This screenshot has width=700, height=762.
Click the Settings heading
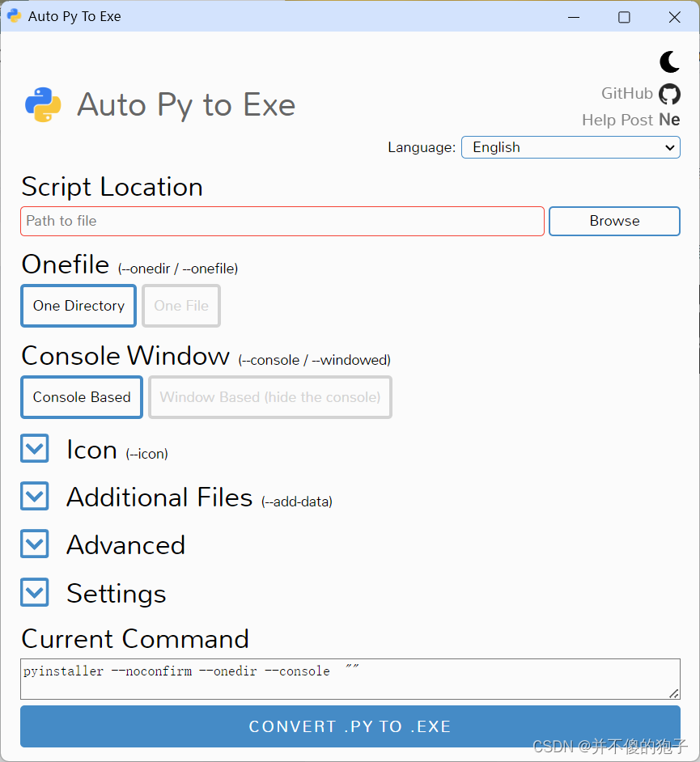click(117, 594)
